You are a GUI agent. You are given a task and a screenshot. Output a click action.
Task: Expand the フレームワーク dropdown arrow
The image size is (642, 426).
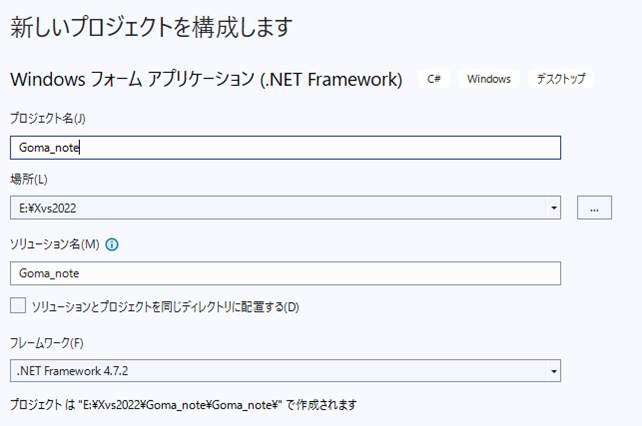[554, 370]
